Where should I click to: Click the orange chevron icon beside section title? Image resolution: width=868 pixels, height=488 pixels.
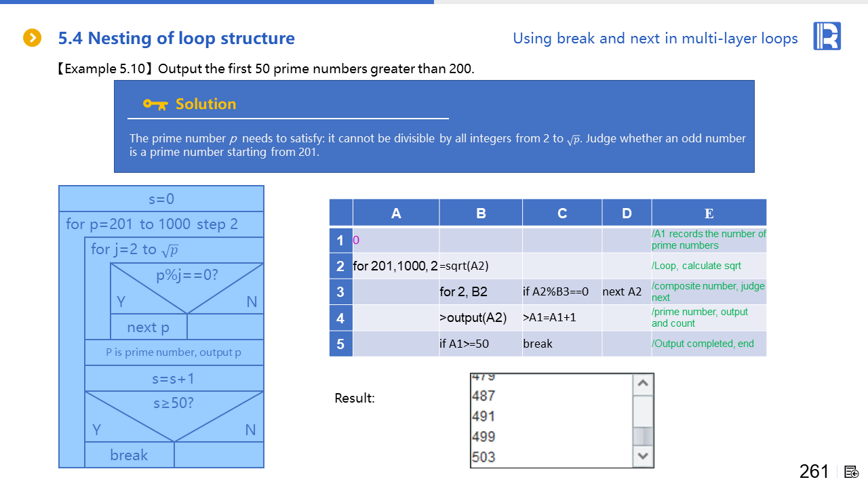(x=32, y=38)
